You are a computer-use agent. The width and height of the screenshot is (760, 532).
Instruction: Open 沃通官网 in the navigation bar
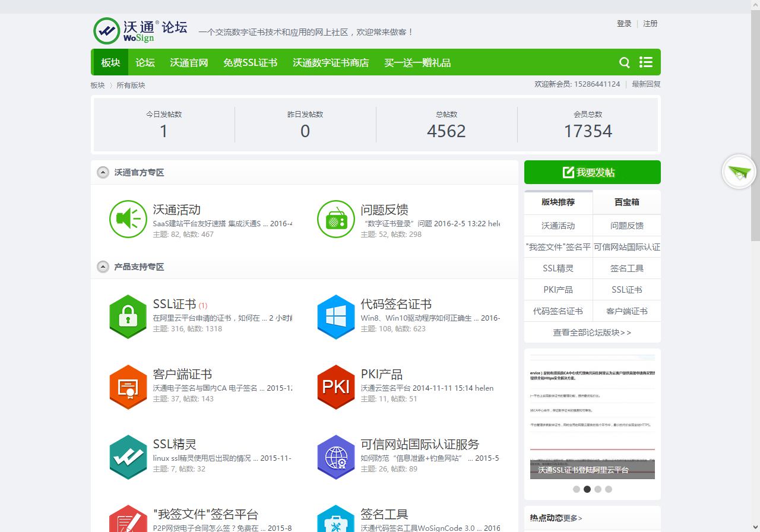pos(189,62)
